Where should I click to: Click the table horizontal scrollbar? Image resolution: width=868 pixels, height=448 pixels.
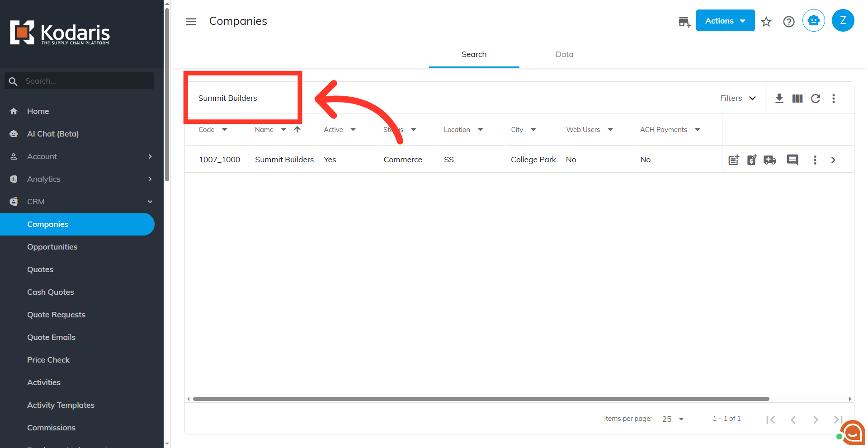(x=481, y=399)
